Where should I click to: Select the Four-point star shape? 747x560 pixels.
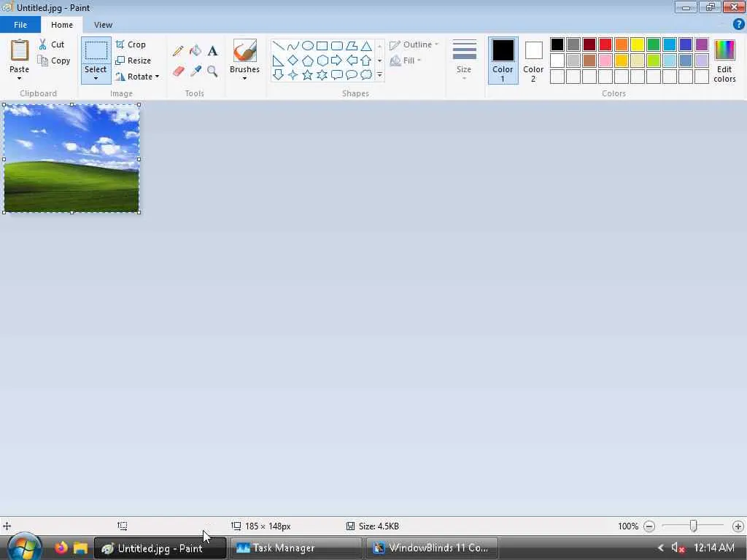coord(293,75)
